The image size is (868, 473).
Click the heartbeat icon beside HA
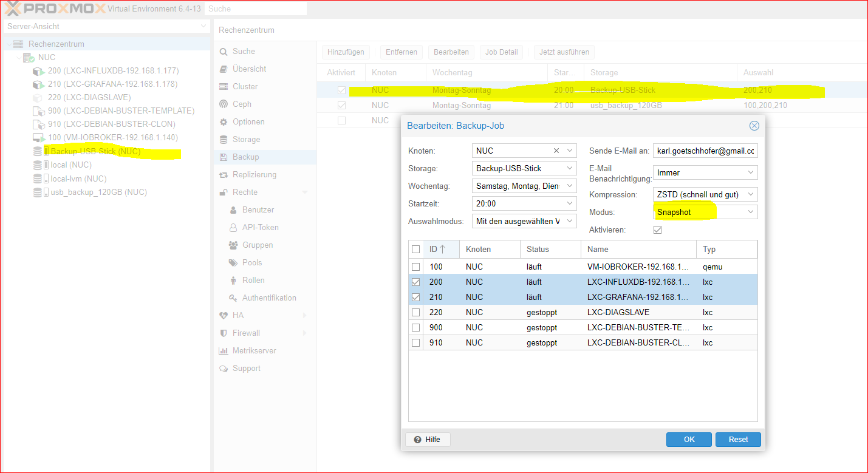pos(224,316)
